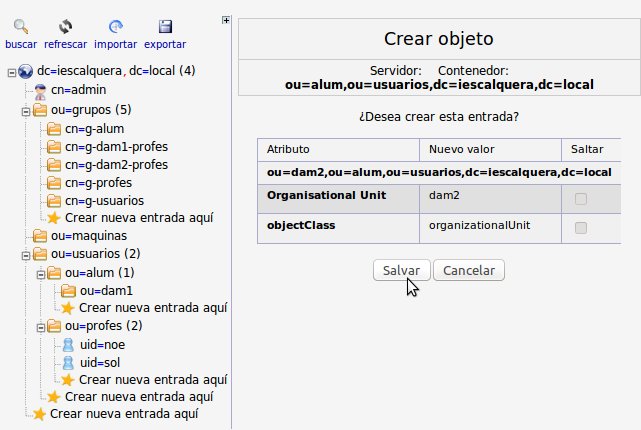The width and height of the screenshot is (641, 430).
Task: Click the person icon of uid=sol
Action: pyautogui.click(x=68, y=363)
